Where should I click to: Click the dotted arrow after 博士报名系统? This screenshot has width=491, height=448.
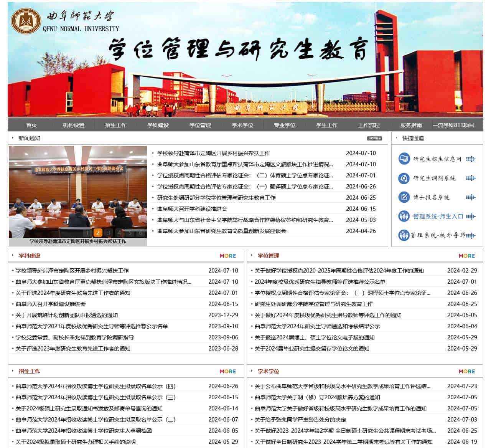471,197
